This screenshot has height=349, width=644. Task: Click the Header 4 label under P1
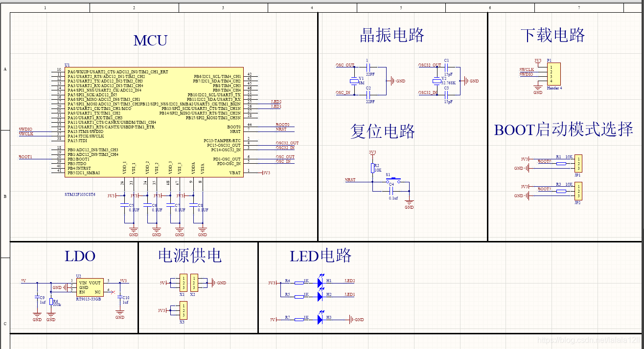coord(554,88)
